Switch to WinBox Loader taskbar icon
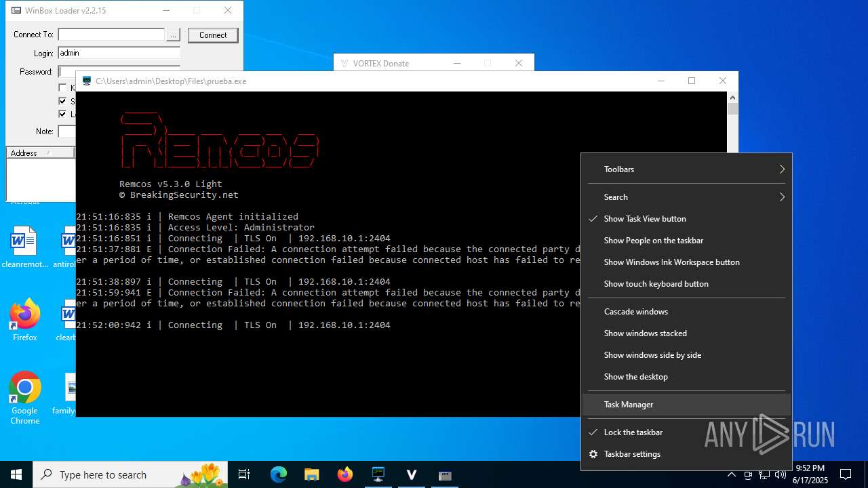868x488 pixels. pyautogui.click(x=445, y=474)
